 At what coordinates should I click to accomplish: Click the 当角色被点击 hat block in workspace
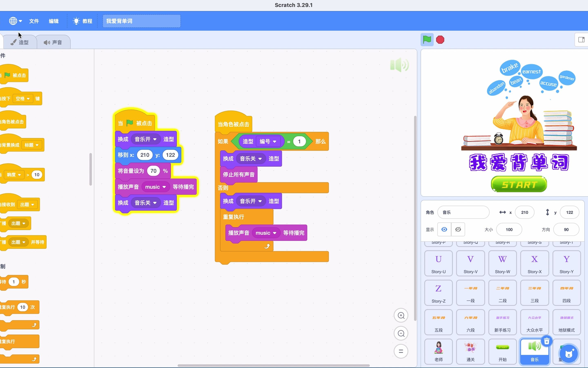click(x=233, y=124)
